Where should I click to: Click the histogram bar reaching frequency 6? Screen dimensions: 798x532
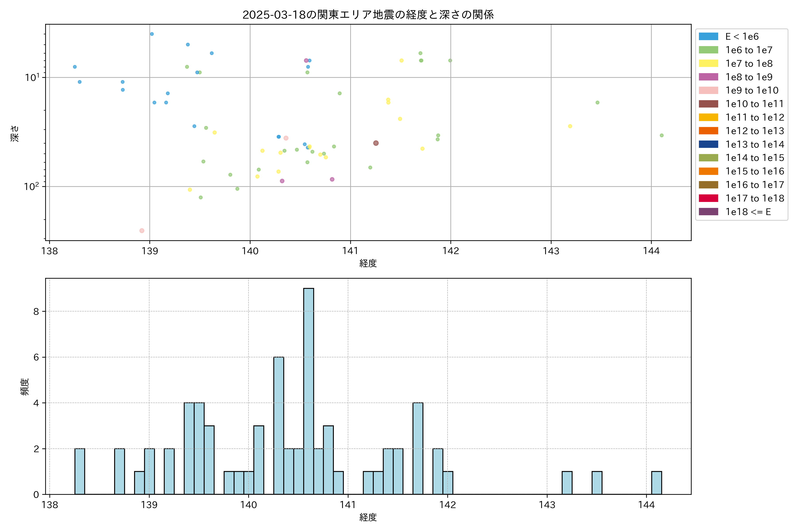coord(279,425)
